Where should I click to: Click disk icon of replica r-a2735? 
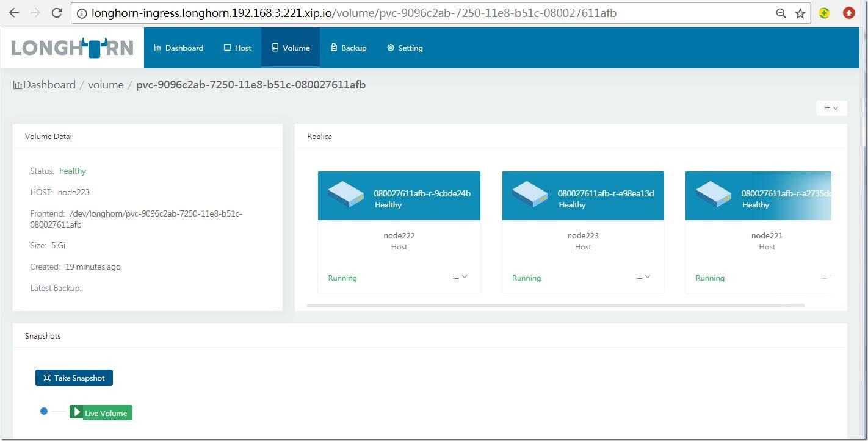click(714, 194)
